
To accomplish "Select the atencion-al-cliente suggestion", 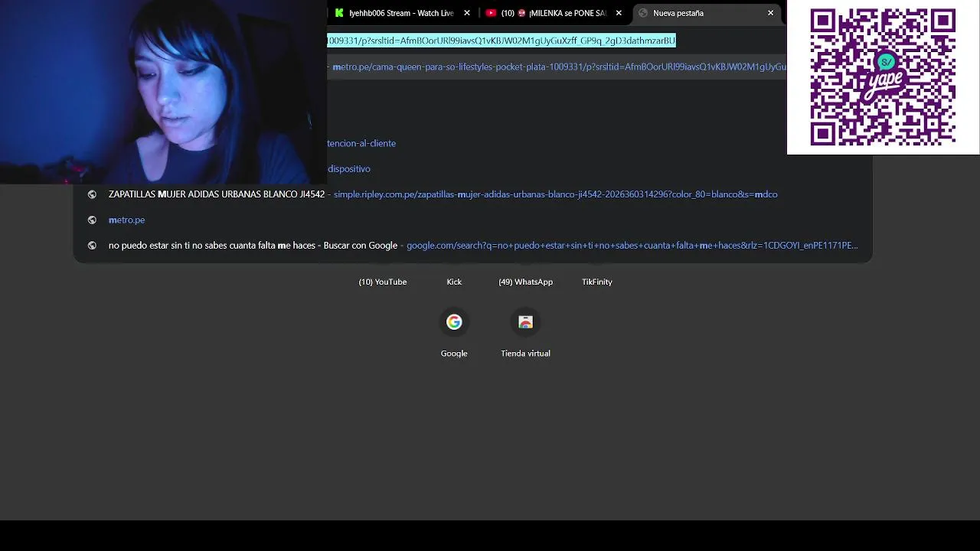I will [x=361, y=143].
